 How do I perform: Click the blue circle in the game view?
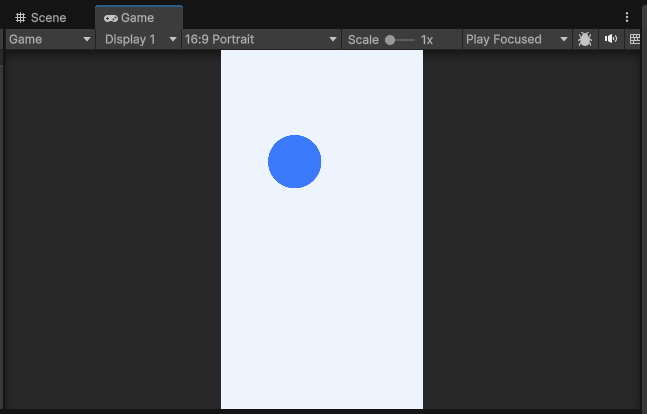(294, 161)
